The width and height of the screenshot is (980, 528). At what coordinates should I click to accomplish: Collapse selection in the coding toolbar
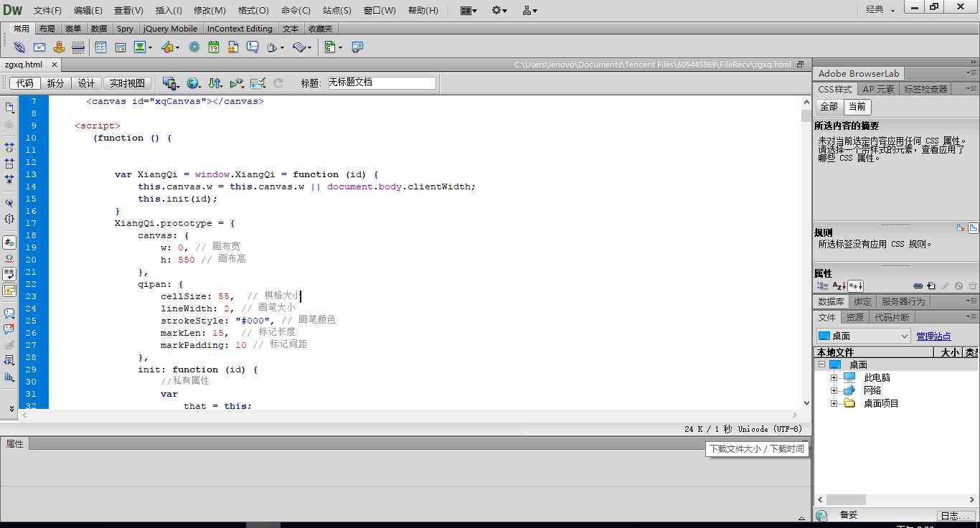click(x=9, y=163)
